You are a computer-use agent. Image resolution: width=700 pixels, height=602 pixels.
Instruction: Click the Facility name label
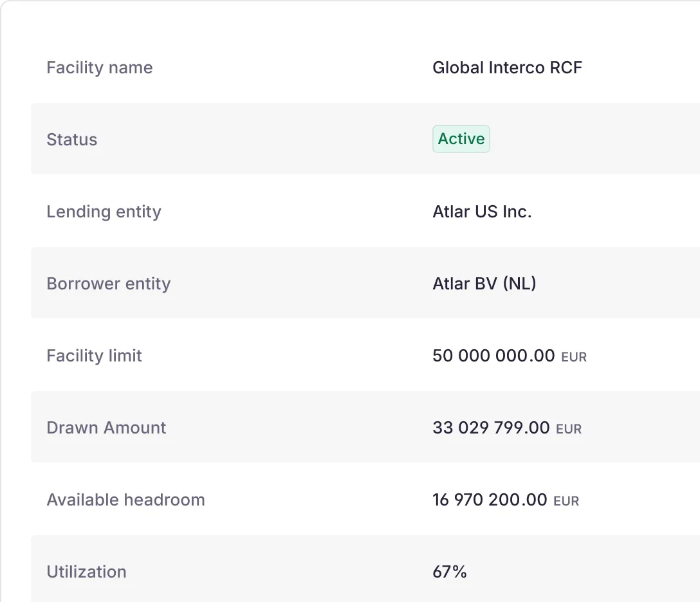tap(100, 68)
